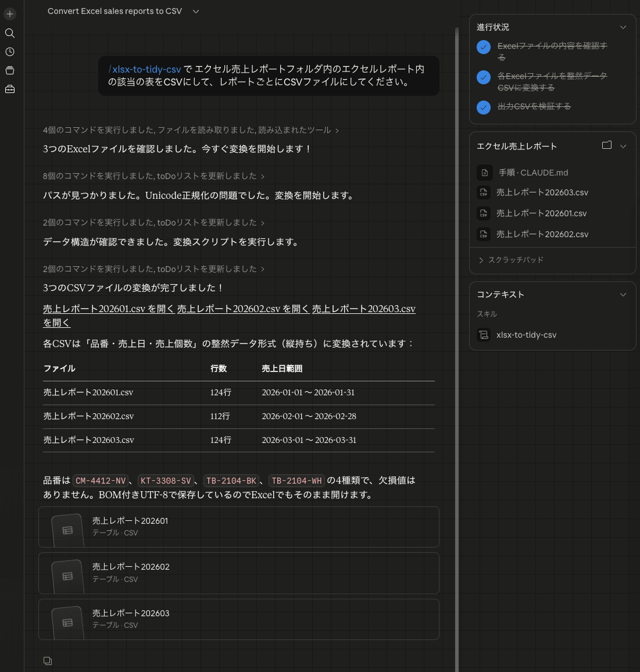Open the conversation title dropdown
This screenshot has width=640, height=672.
pos(195,11)
